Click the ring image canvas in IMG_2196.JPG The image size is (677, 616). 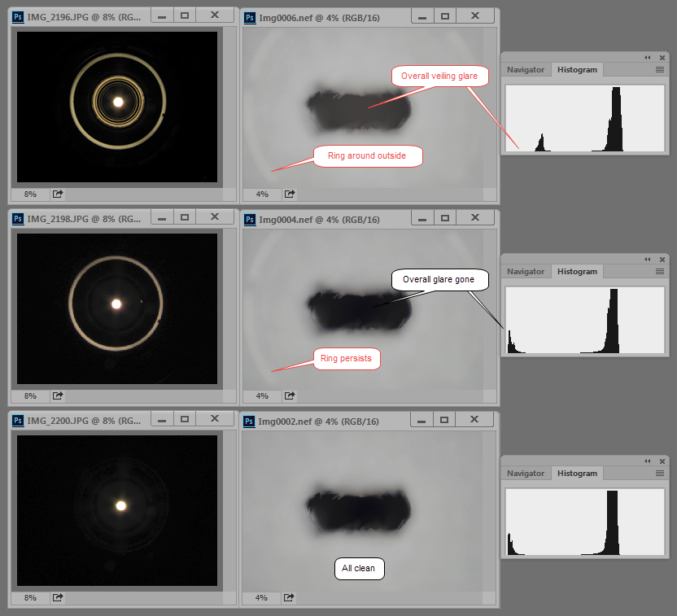[x=117, y=107]
